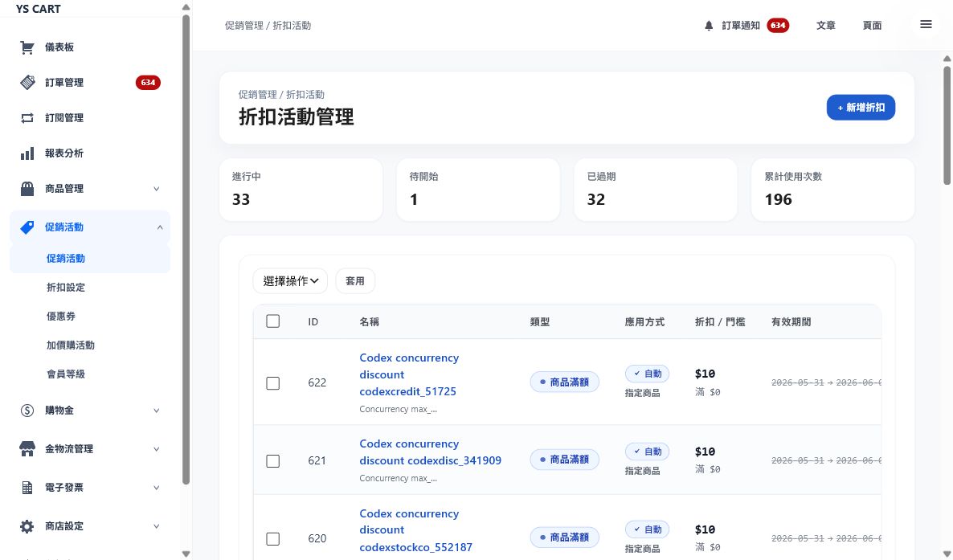The width and height of the screenshot is (953, 560).
Task: Check the box for discount ID 620
Action: [x=273, y=539]
